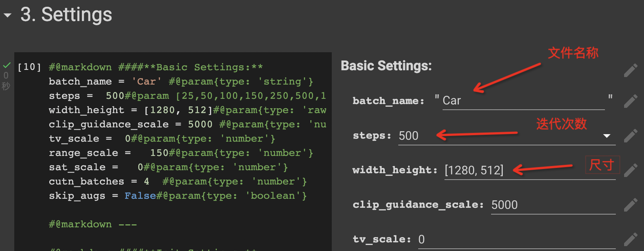Click the steps combo box showing 500

[x=500, y=136]
